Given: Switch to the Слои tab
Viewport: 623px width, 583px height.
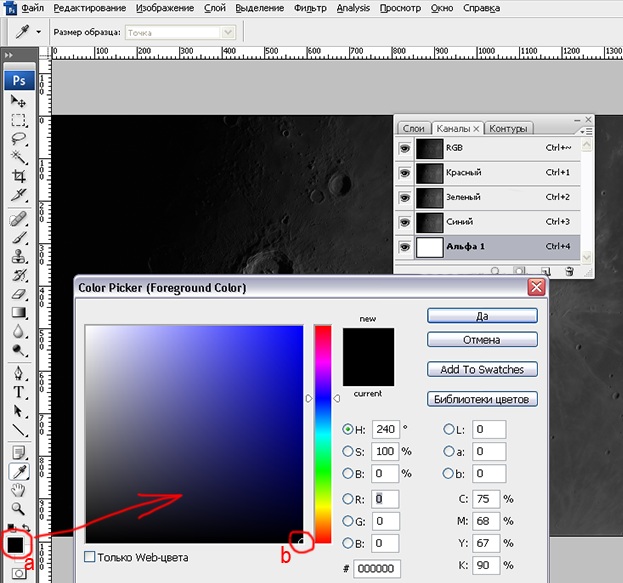Looking at the screenshot, I should (x=413, y=128).
